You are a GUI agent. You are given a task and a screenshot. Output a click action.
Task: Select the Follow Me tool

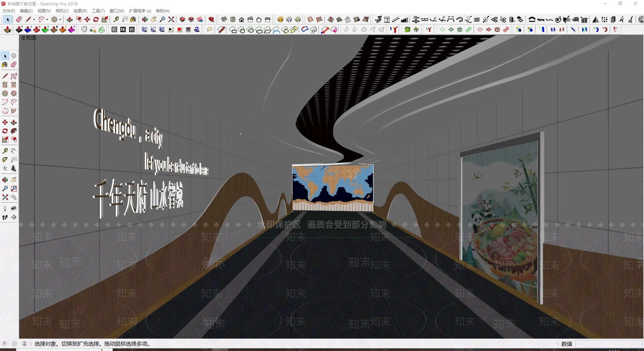[x=14, y=131]
